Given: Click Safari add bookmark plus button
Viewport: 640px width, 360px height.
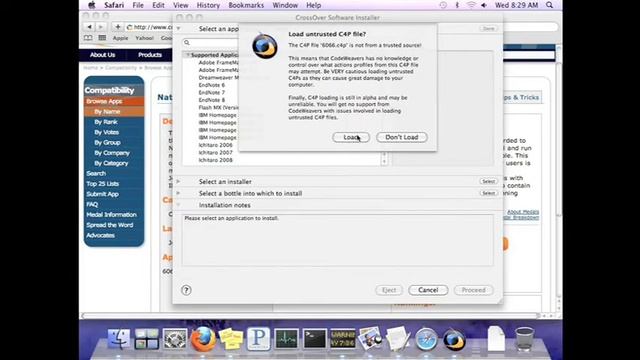Looking at the screenshot, I should [x=118, y=27].
